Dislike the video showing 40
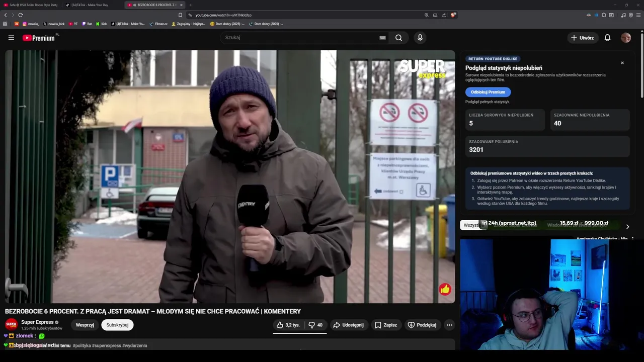This screenshot has height=362, width=644. (x=315, y=325)
